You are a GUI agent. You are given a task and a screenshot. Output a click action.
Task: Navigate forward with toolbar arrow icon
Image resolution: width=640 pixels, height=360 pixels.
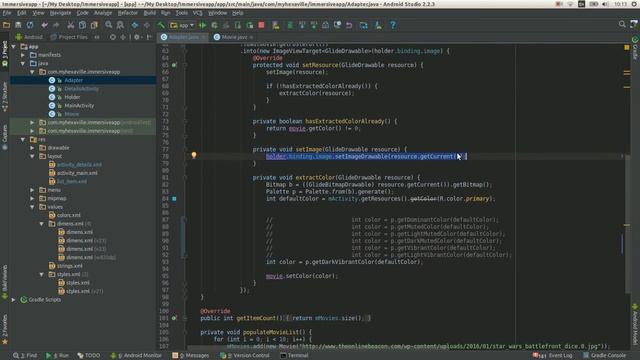pos(147,25)
